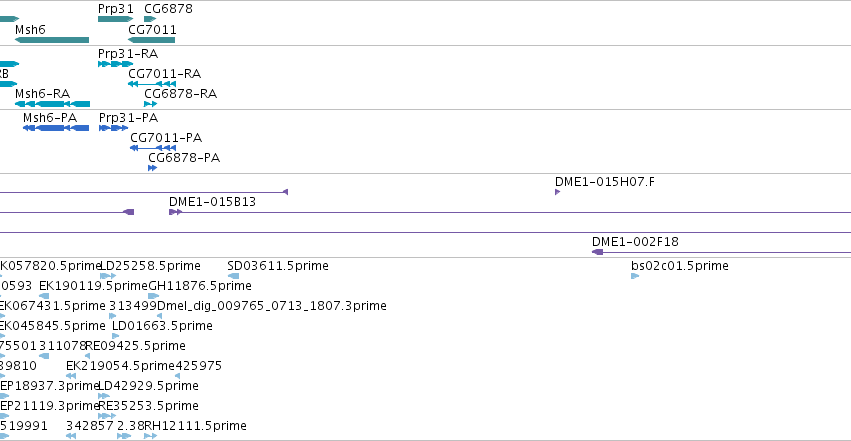Click the CG6878-PA protein arrow
This screenshot has height=441, width=851.
(x=153, y=168)
